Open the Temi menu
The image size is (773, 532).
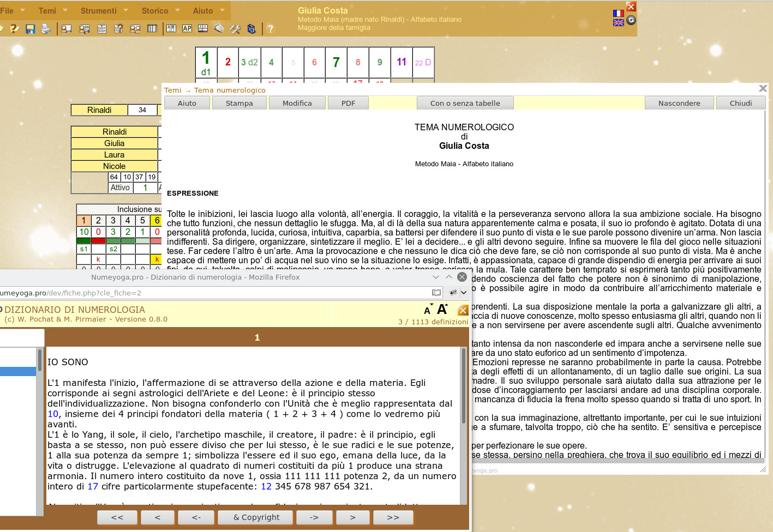[x=47, y=10]
